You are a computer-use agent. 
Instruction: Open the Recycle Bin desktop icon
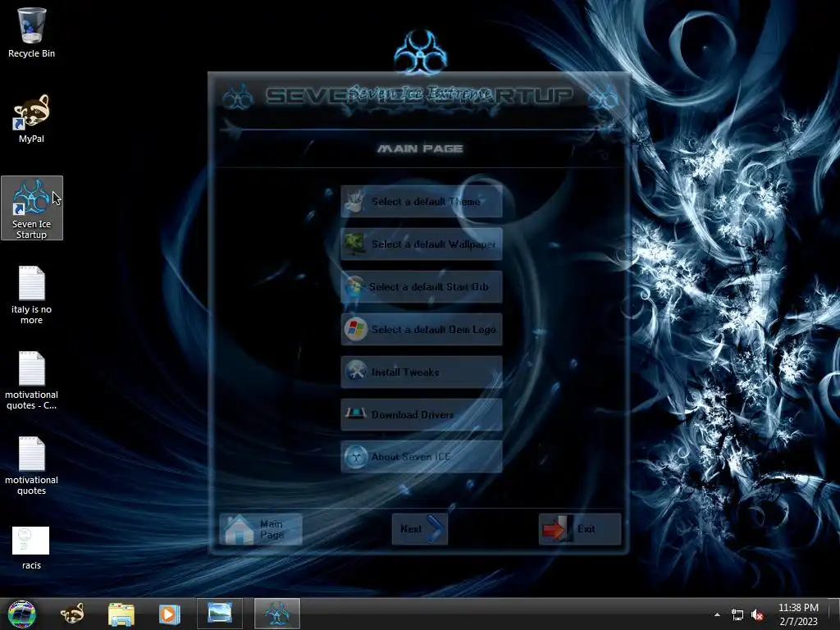31,32
